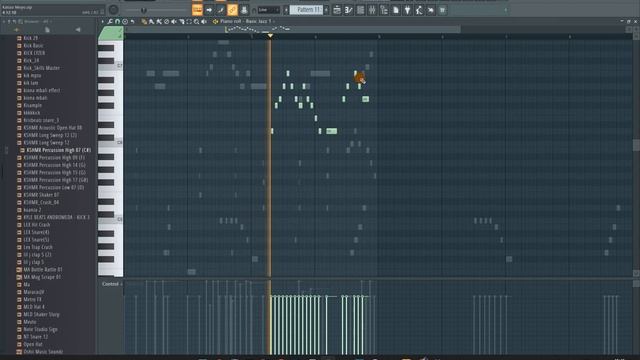Click the render/export down-arrow icon
This screenshot has height=360, width=640.
point(407,10)
